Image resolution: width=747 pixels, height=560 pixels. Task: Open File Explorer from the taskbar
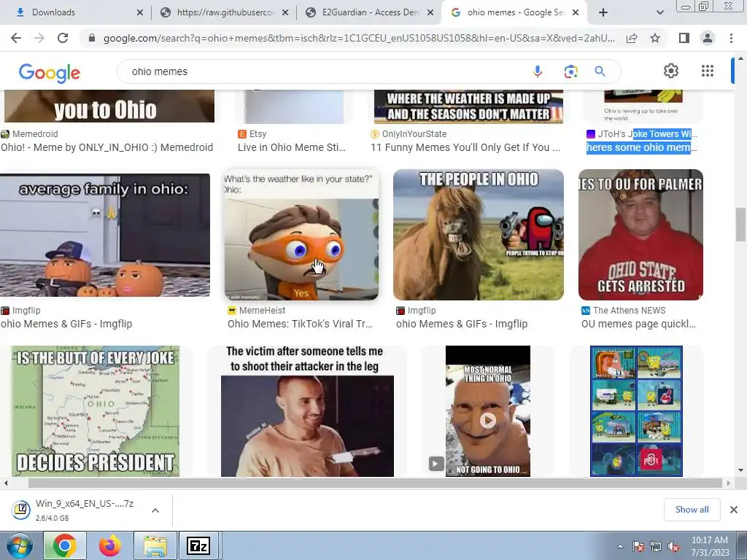click(155, 545)
